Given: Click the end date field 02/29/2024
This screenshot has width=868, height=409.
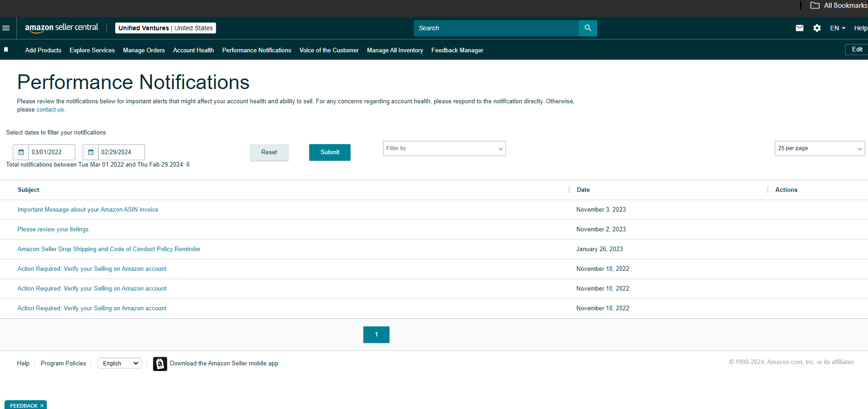Looking at the screenshot, I should coord(122,152).
